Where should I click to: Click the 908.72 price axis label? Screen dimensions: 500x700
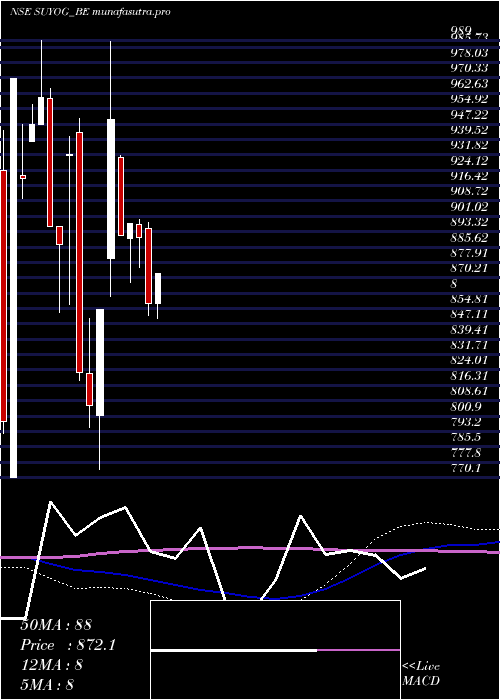[469, 191]
